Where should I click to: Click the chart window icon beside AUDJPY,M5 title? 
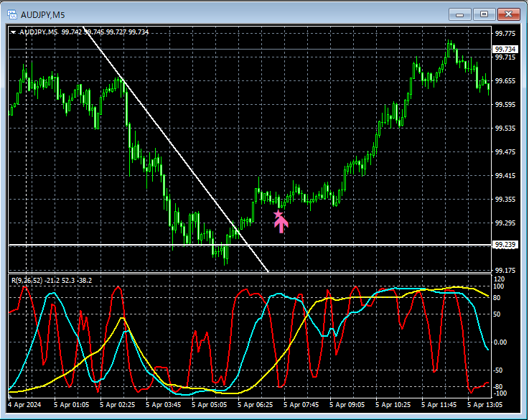12,14
